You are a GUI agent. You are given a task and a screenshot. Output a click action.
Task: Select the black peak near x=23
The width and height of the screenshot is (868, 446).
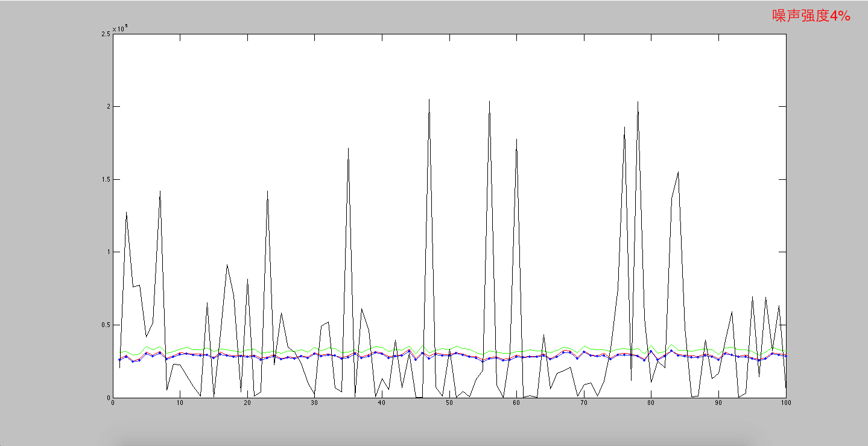click(267, 192)
